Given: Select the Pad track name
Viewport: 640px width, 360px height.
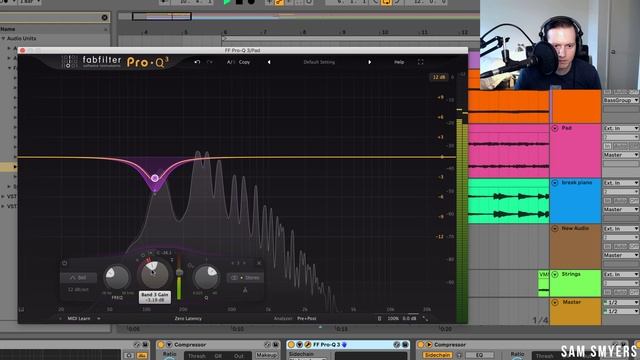Looking at the screenshot, I should (567, 128).
